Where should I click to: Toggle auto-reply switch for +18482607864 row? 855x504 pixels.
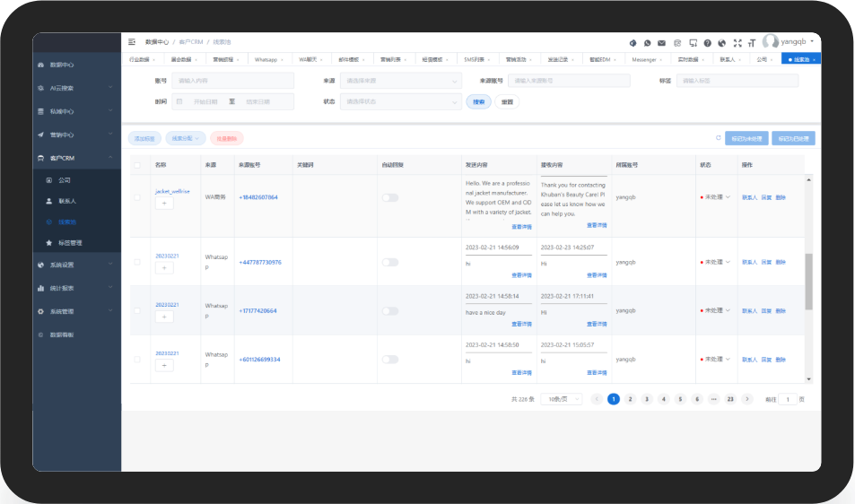(390, 197)
